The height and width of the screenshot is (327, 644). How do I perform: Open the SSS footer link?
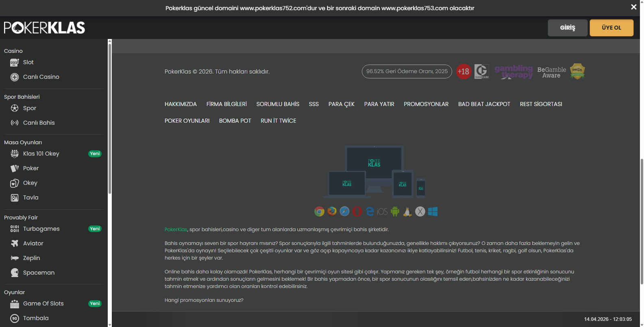coord(314,104)
